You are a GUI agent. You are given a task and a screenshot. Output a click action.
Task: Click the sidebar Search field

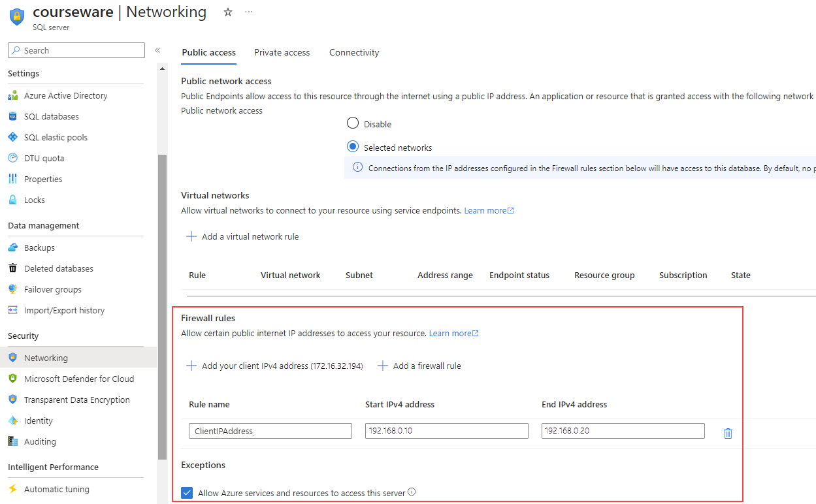(76, 50)
